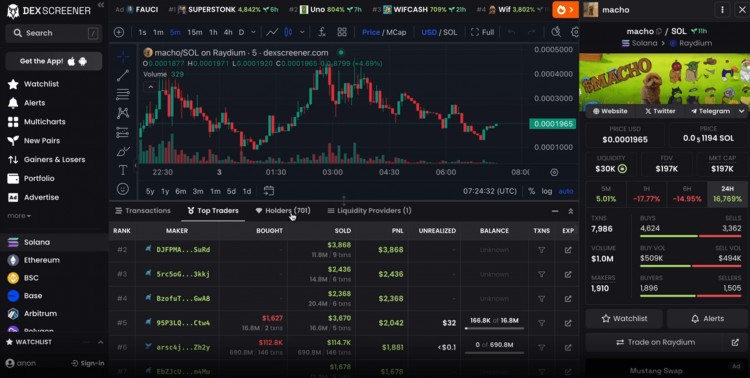Expand social links dropdown next to Telegram
This screenshot has width=750, height=378.
pos(741,111)
